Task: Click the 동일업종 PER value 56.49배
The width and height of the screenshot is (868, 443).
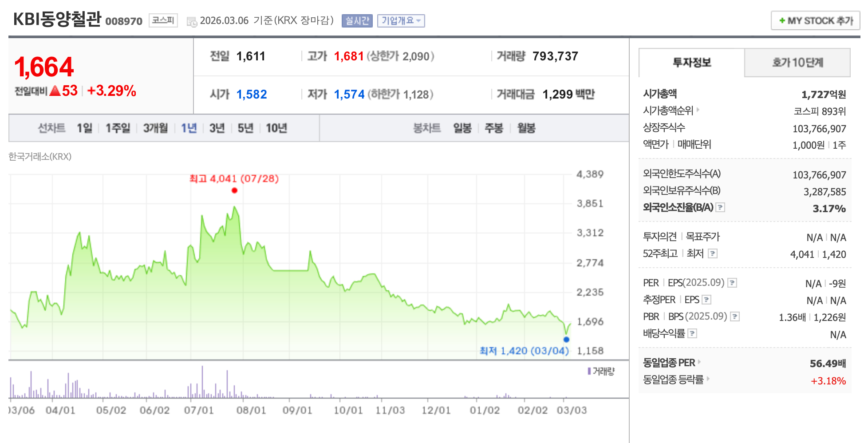Action: pos(828,364)
